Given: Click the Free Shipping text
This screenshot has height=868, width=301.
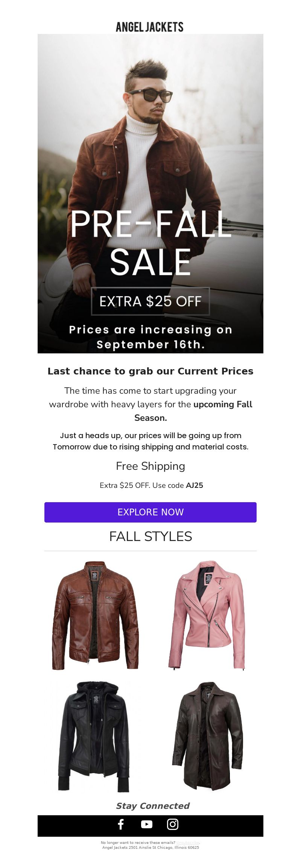Looking at the screenshot, I should [x=150, y=466].
